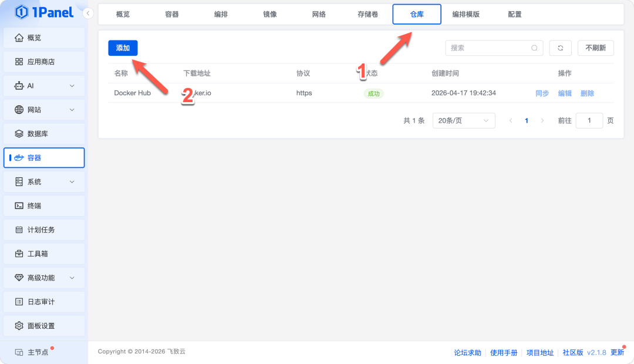Click the server icon beside 系统
This screenshot has height=364, width=634.
click(19, 181)
